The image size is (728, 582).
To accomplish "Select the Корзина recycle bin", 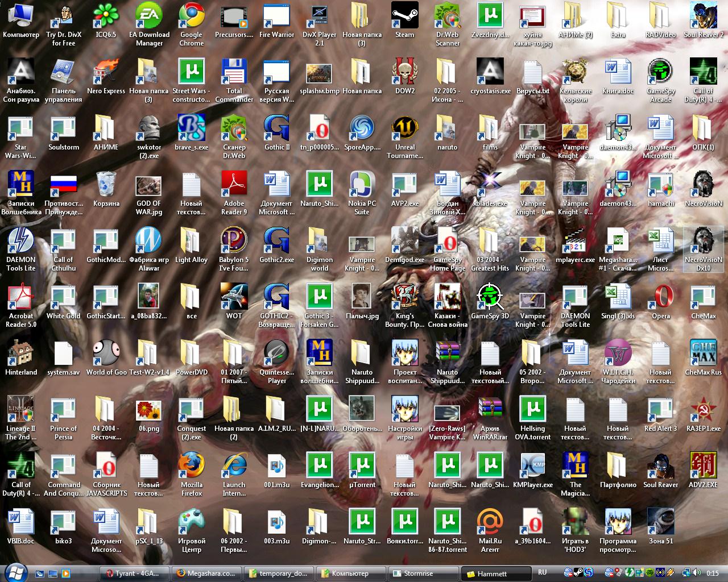I will (106, 185).
